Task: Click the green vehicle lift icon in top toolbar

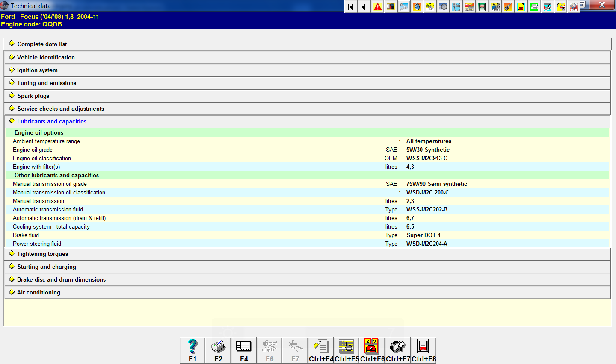Action: point(482,6)
